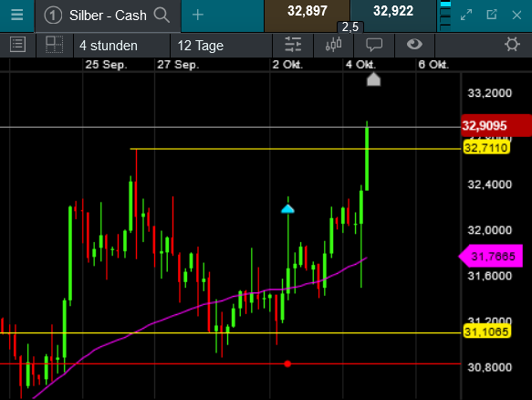Click the 30,8000 price axis label

pyautogui.click(x=490, y=367)
